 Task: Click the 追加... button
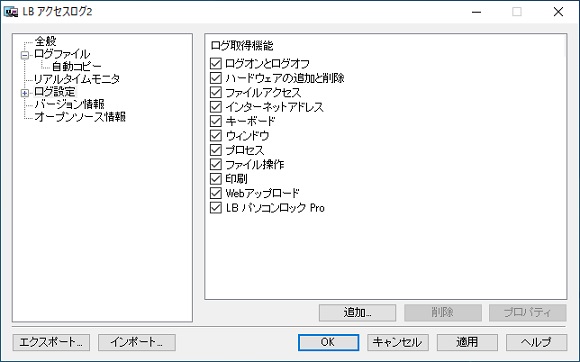(x=357, y=313)
